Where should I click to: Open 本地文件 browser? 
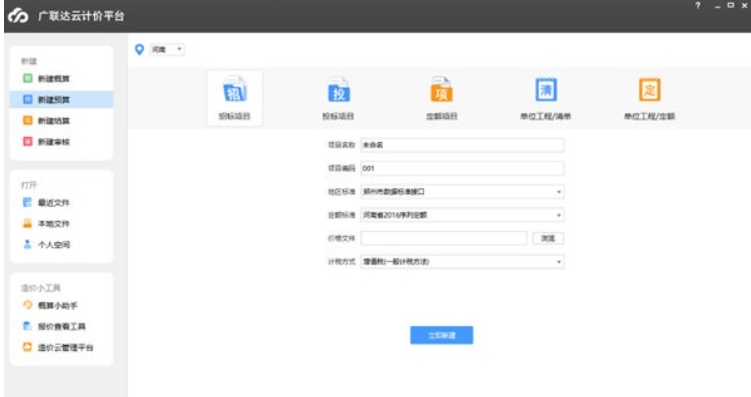coord(61,224)
